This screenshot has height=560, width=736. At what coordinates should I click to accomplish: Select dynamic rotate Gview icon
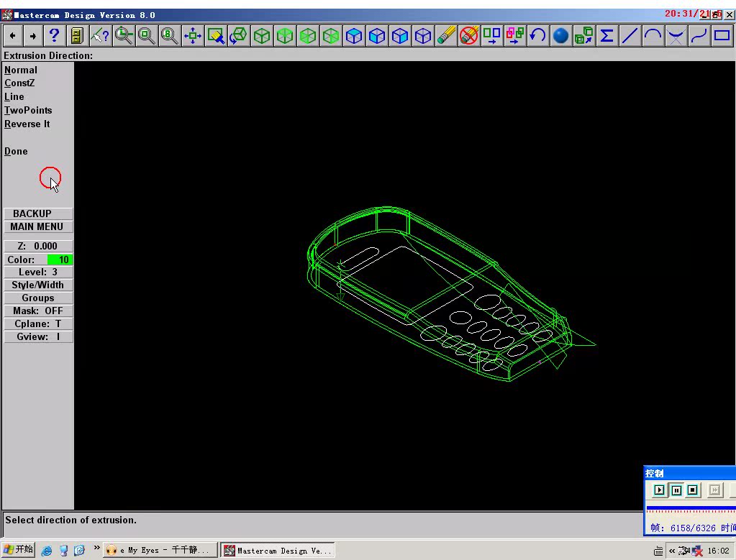coord(238,36)
